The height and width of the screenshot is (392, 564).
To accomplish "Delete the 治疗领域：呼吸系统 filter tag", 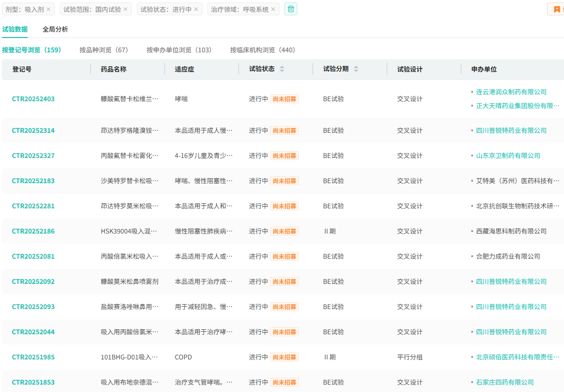I will [x=273, y=9].
